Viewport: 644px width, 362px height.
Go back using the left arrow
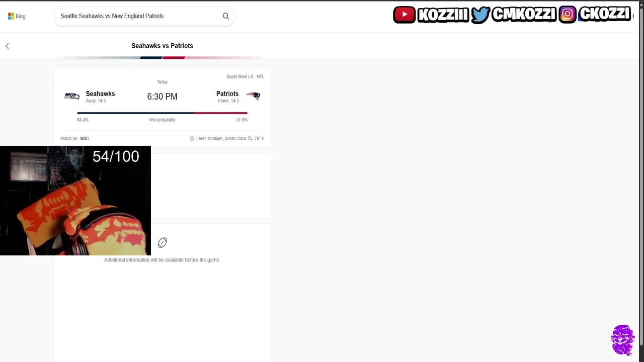click(7, 46)
